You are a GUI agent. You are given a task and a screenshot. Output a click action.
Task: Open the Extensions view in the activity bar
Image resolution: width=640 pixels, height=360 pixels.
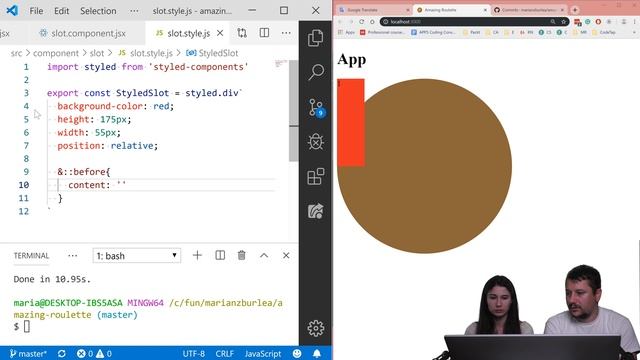316,177
